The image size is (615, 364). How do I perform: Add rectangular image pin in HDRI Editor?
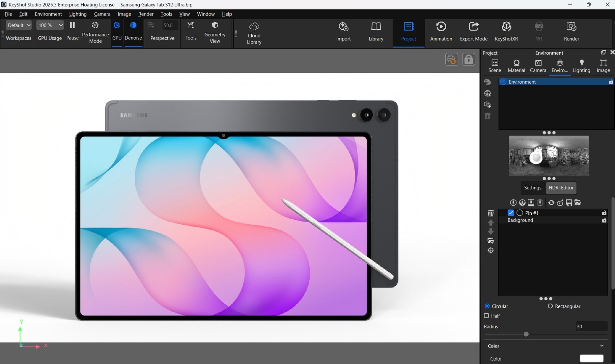[x=531, y=203]
